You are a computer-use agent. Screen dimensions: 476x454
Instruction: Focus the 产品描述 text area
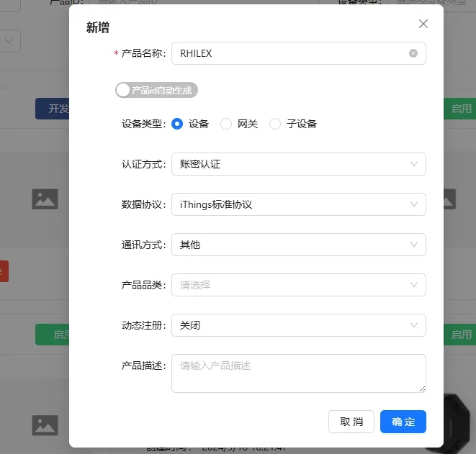coord(297,373)
